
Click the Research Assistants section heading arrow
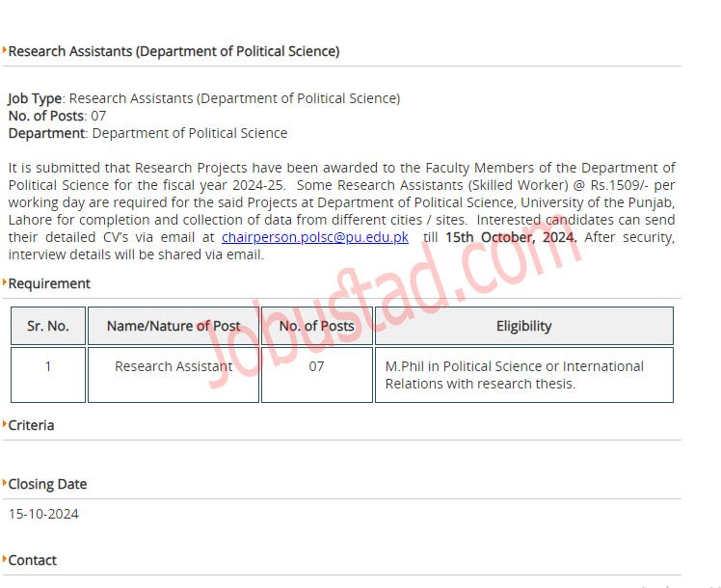[x=5, y=49]
